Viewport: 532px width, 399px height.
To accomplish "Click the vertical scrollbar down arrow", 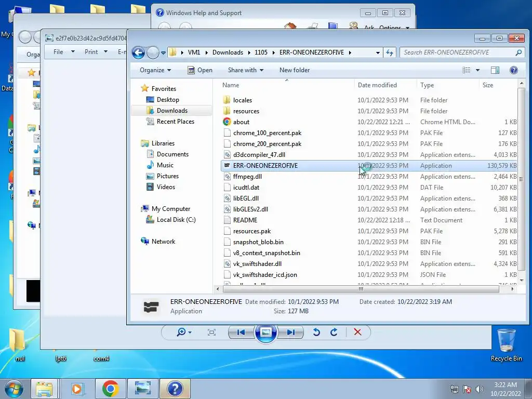I will click(522, 281).
